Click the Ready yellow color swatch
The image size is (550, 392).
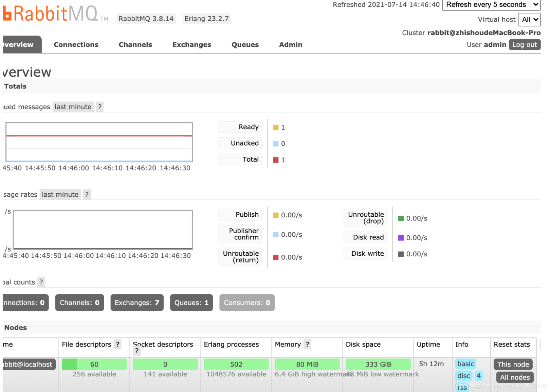tap(276, 128)
